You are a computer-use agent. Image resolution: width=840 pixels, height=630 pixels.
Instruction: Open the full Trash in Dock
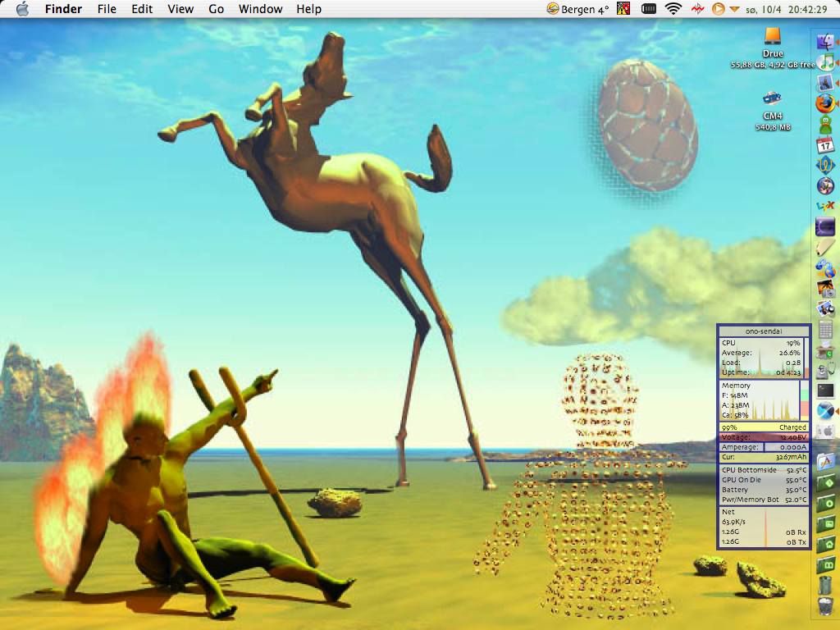click(825, 605)
